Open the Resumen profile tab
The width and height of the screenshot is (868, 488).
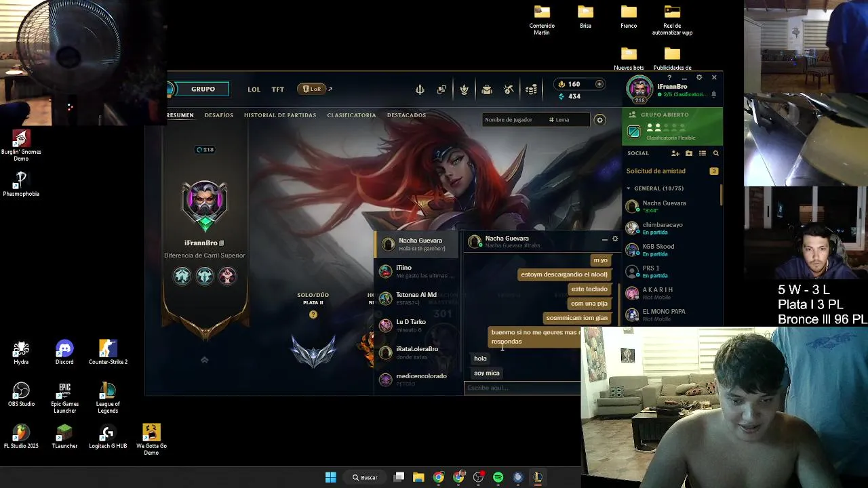(x=180, y=115)
